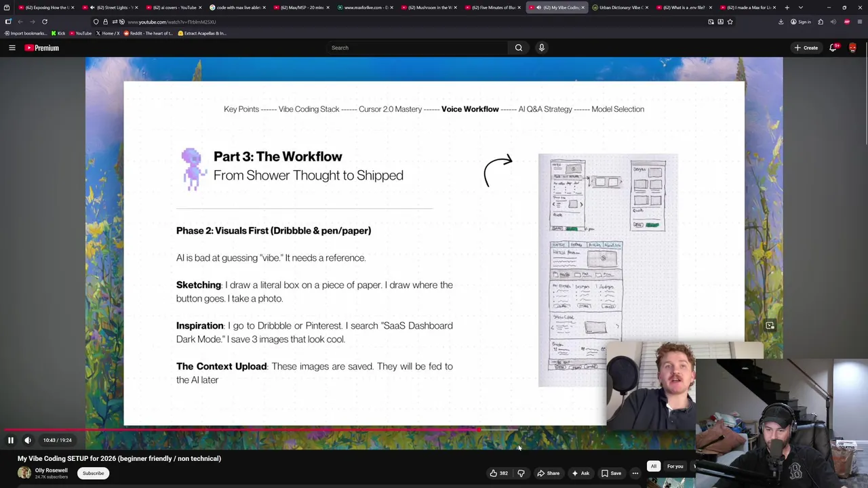
Task: Open Kick bookmark
Action: pos(58,33)
